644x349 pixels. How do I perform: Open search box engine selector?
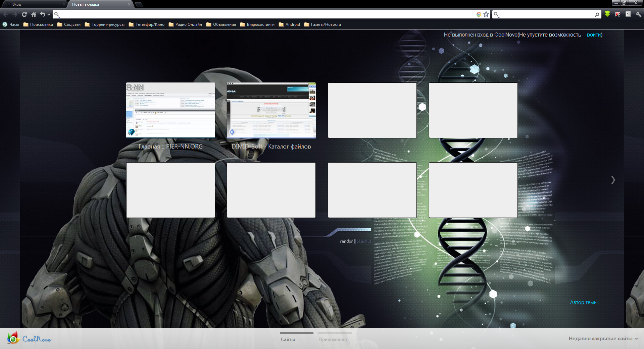click(x=497, y=14)
